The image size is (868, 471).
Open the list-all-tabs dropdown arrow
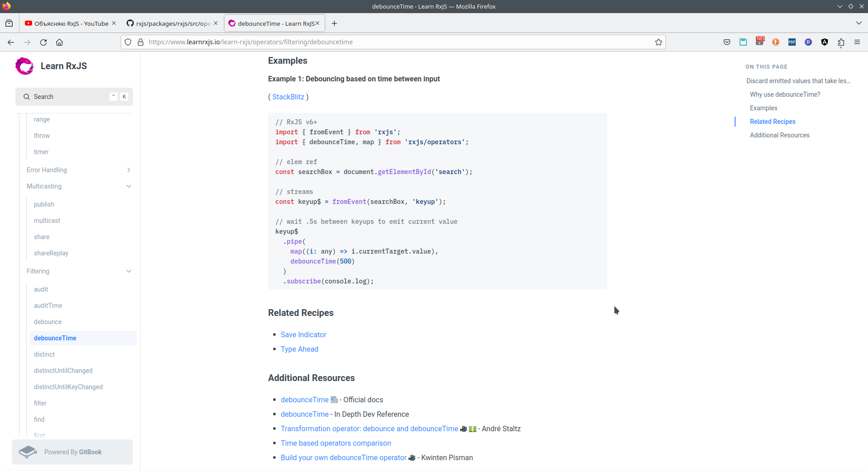pyautogui.click(x=859, y=23)
